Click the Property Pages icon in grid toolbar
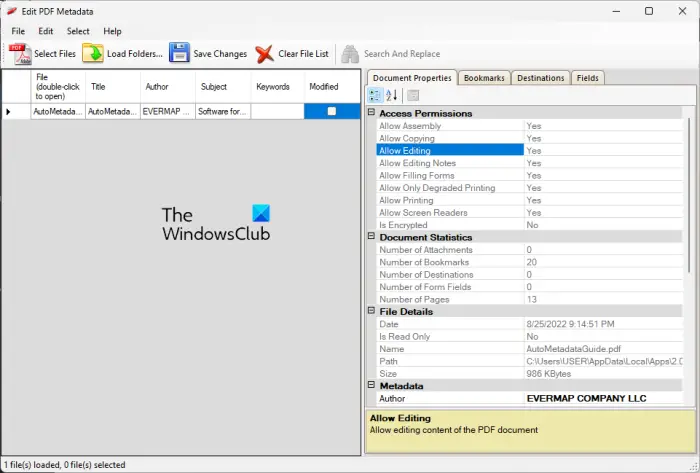 (x=413, y=95)
